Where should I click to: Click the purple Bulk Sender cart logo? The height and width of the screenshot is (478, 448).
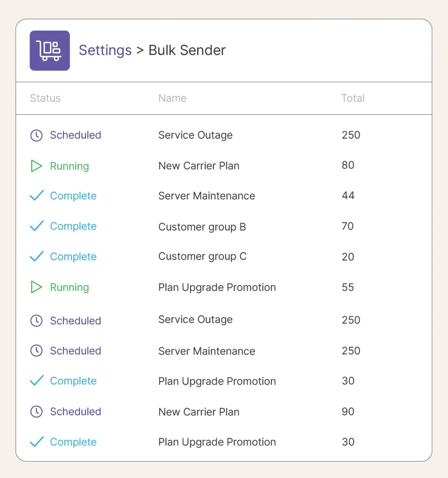[50, 50]
